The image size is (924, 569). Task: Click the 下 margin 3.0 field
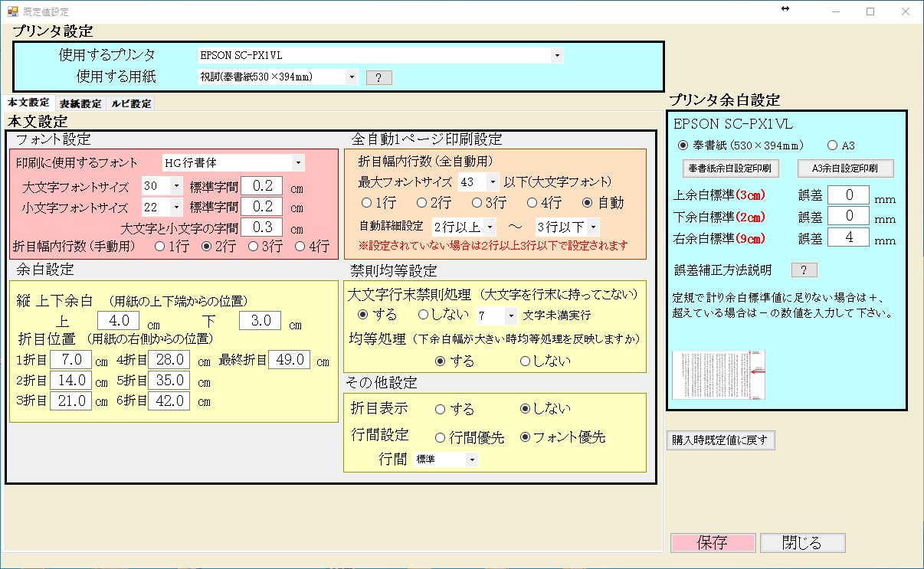coord(260,321)
